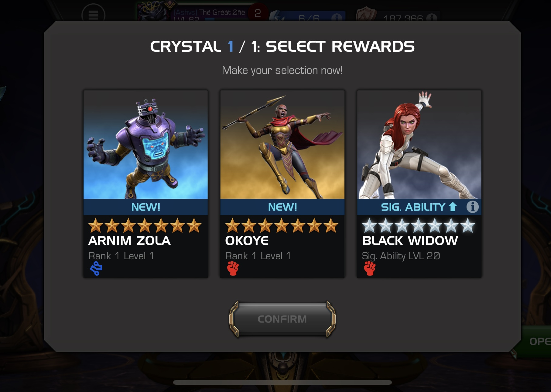The height and width of the screenshot is (392, 551).
Task: Select the Okoye champion portrait
Action: [282, 145]
